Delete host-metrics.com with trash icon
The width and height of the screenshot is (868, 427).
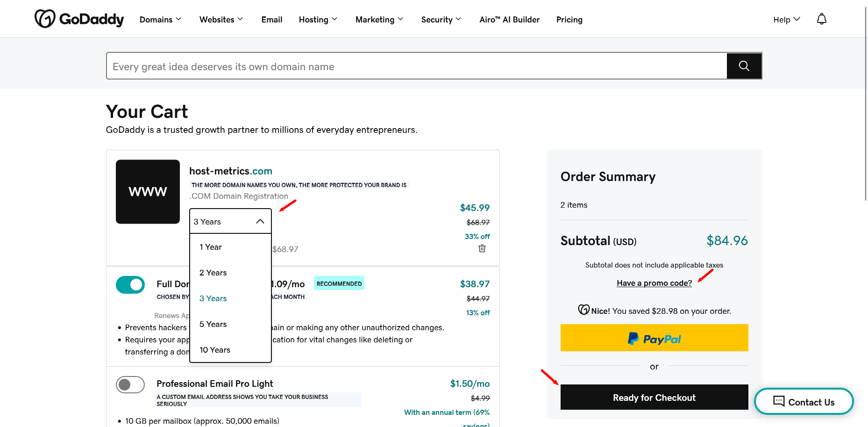[482, 248]
